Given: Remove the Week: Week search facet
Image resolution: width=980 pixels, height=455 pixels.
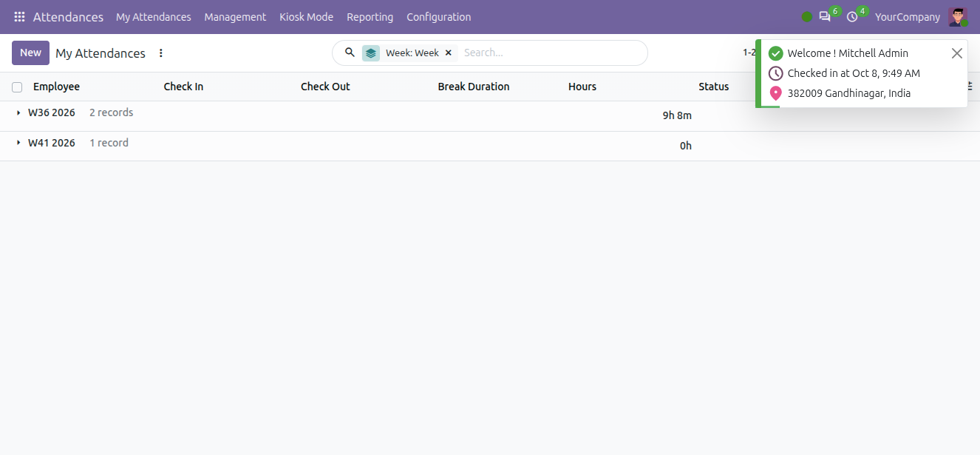Looking at the screenshot, I should (x=448, y=53).
